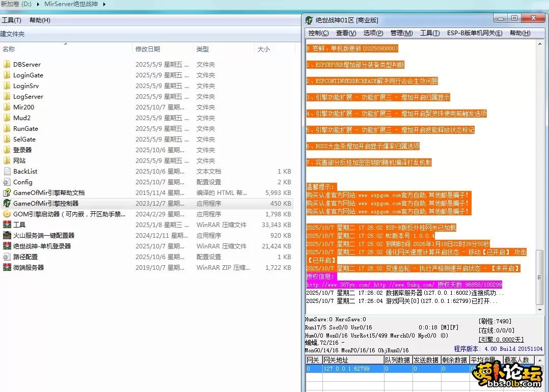Click the GameOfMir引擎控制器 application icon
The width and height of the screenshot is (549, 392).
pos(7,204)
